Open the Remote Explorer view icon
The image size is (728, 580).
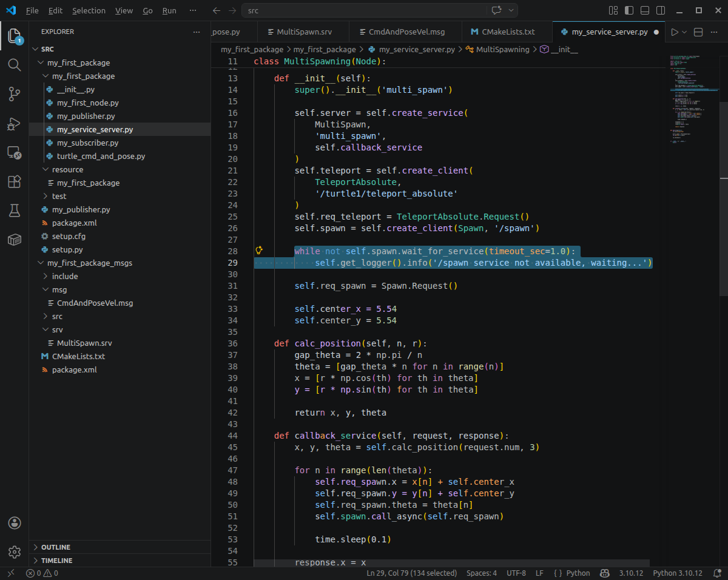click(x=15, y=152)
